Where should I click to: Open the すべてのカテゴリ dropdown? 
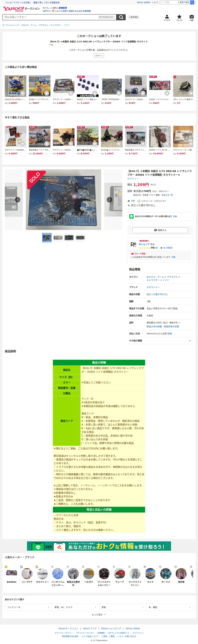[106, 17]
